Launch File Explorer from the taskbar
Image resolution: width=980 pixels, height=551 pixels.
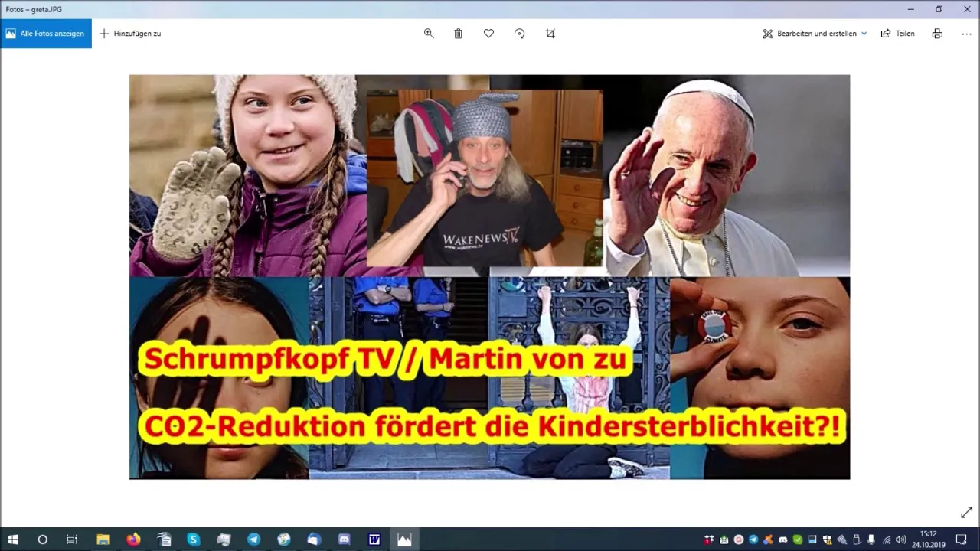point(103,540)
